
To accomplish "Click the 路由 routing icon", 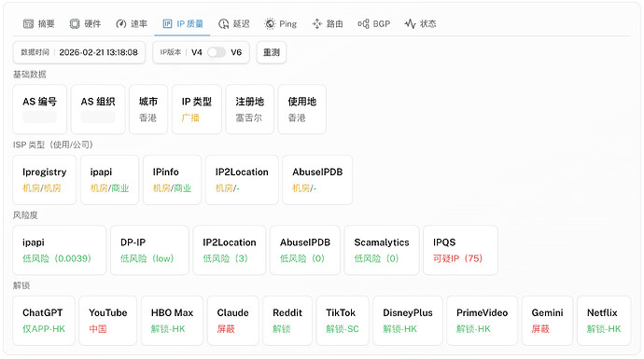I will 316,24.
